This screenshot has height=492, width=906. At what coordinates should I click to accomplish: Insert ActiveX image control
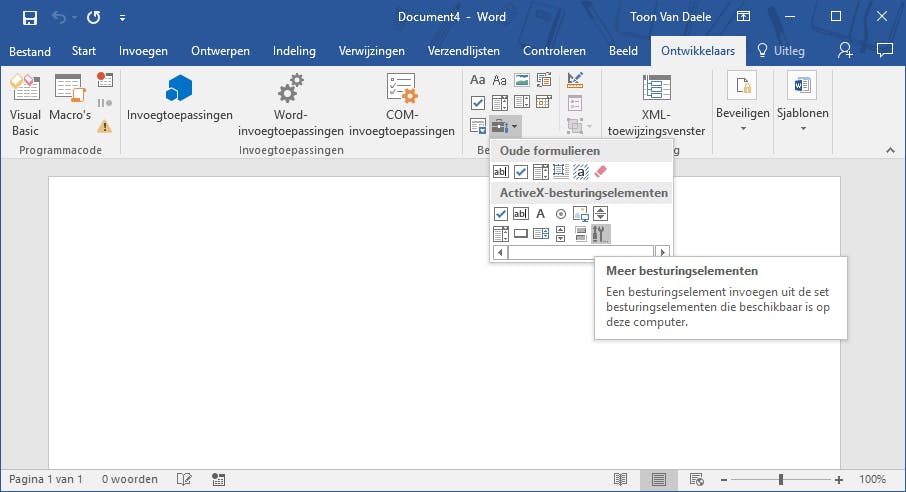tap(581, 214)
